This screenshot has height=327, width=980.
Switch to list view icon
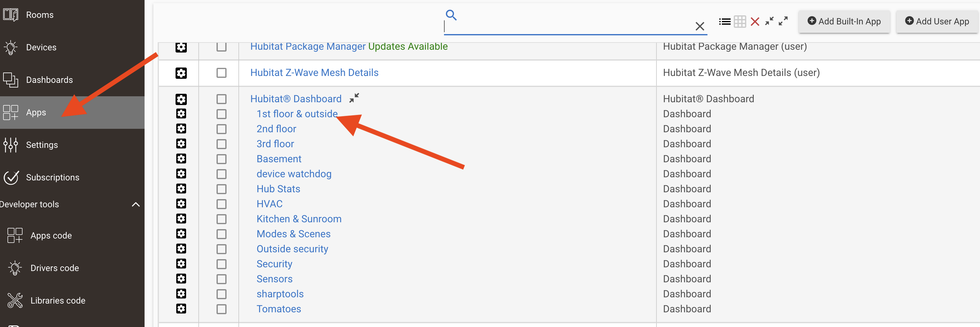tap(725, 22)
